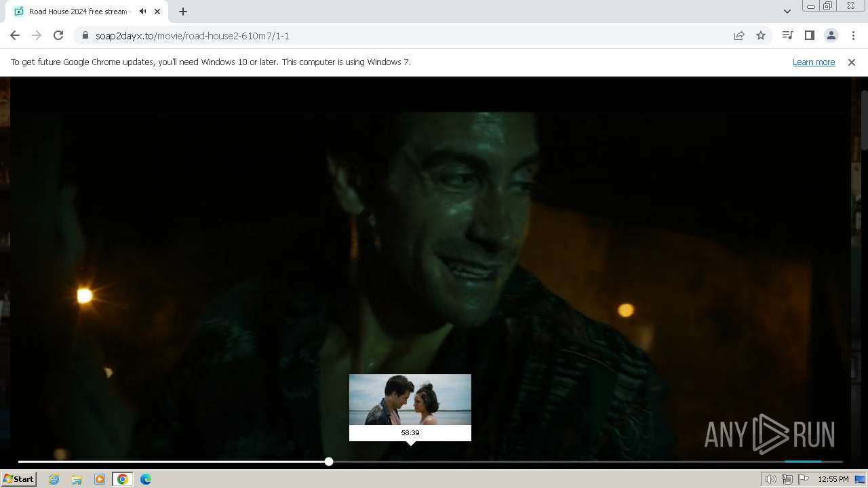Seek to the 58:39 preview point on timeline
The image size is (868, 488).
[410, 462]
